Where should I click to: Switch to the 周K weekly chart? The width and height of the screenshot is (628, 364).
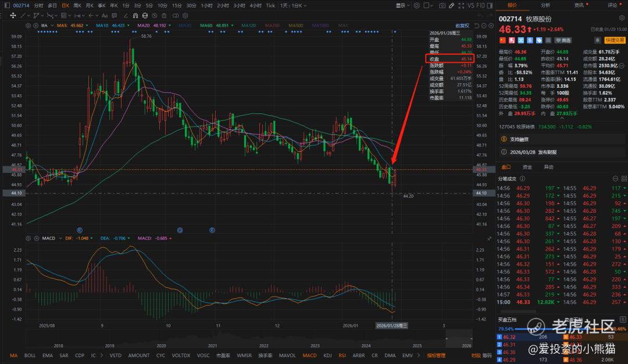pos(78,6)
